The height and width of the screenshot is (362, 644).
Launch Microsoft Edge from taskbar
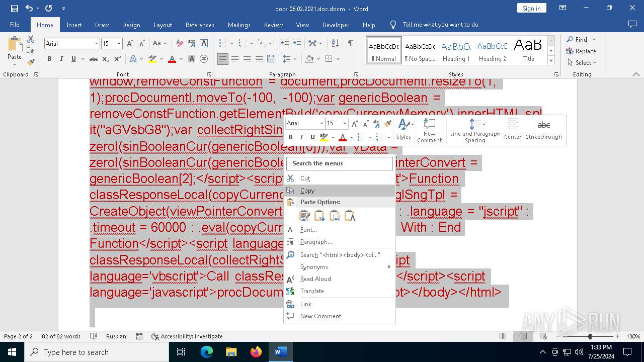pos(207,352)
